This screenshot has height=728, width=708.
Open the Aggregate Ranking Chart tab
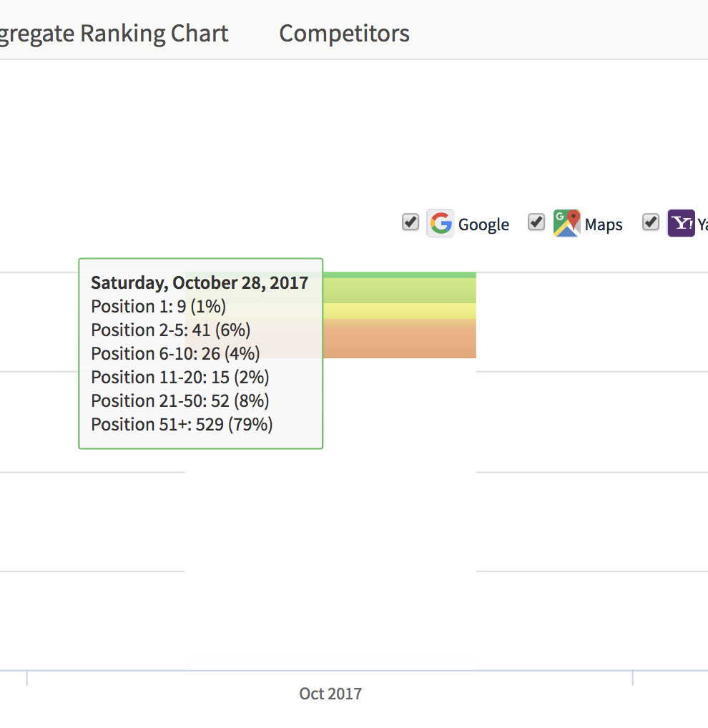pyautogui.click(x=114, y=34)
